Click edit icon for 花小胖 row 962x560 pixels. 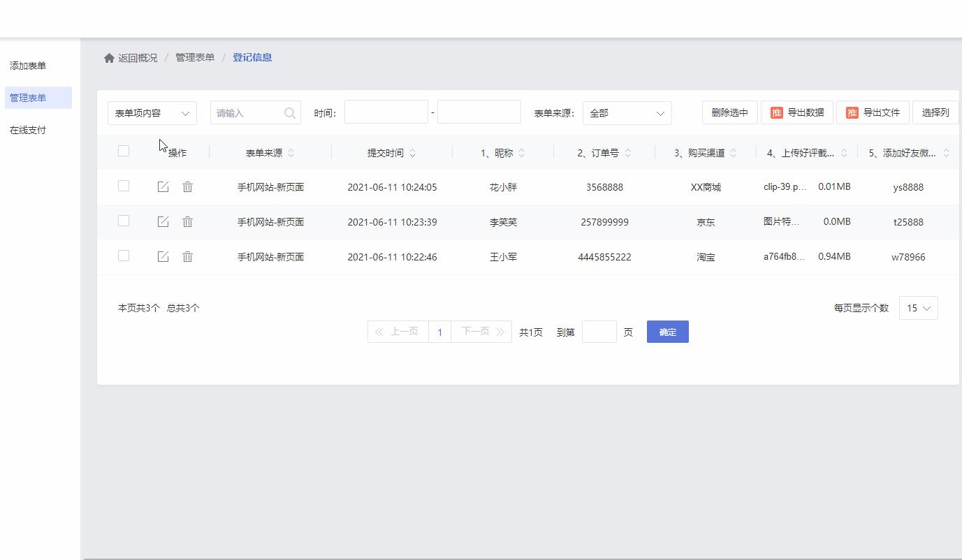tap(163, 186)
